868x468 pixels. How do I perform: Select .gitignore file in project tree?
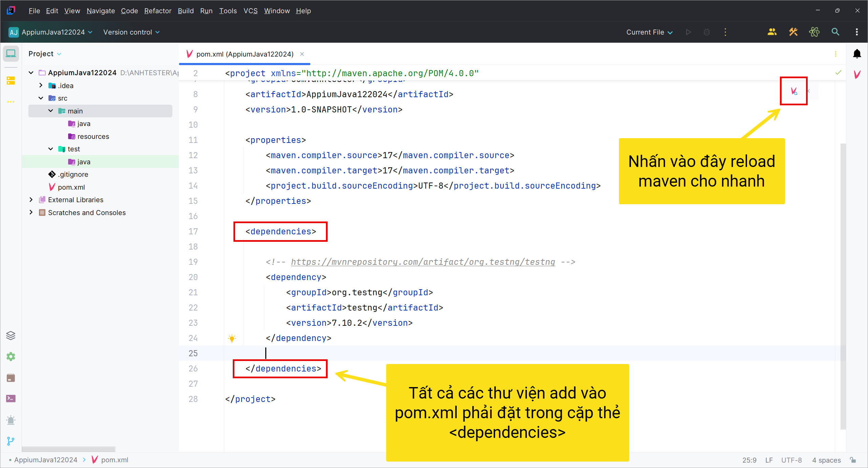[73, 174]
